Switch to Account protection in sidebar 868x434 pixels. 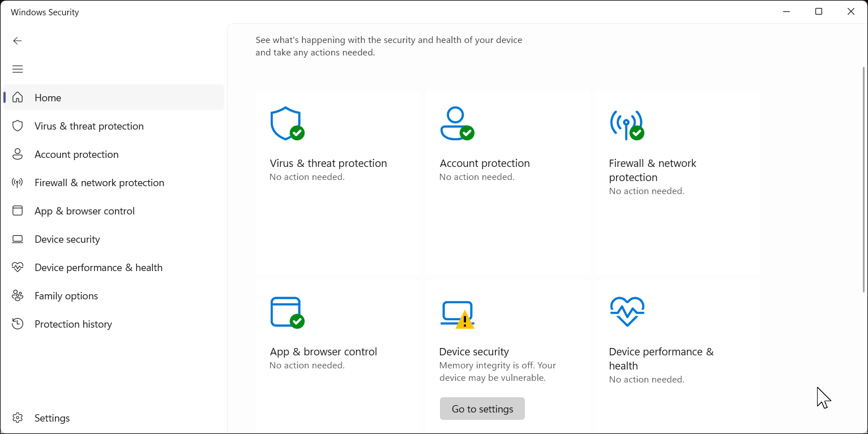pyautogui.click(x=76, y=154)
